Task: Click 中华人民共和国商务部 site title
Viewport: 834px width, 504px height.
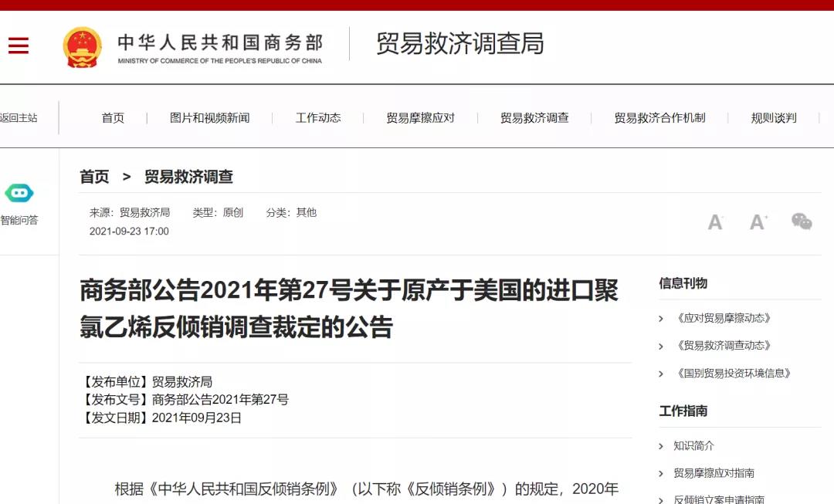Action: [220, 42]
